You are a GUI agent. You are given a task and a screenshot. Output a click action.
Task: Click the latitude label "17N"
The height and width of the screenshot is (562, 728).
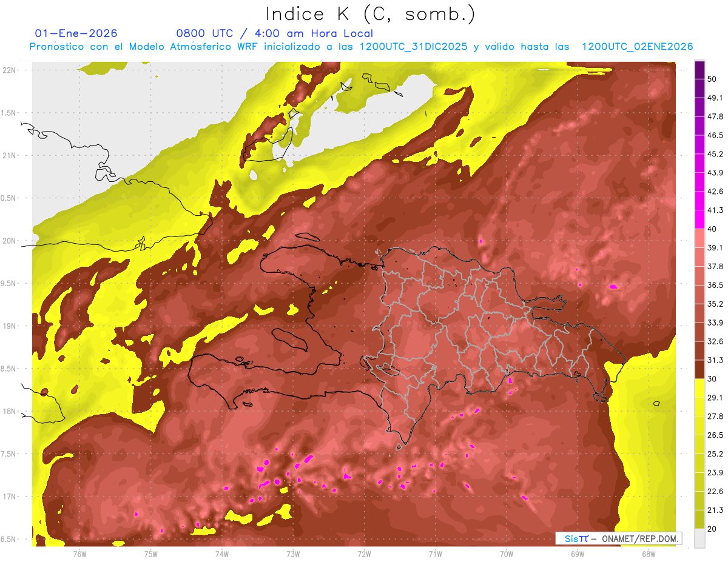[10, 497]
